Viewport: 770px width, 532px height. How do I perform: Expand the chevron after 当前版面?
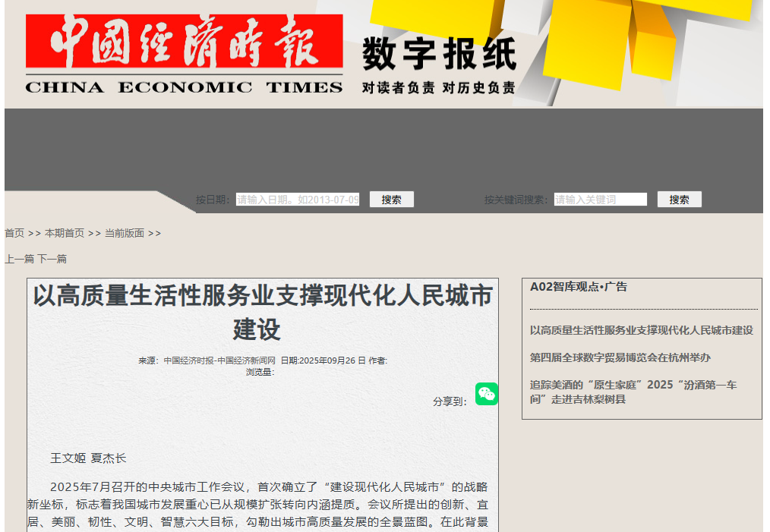(x=155, y=233)
